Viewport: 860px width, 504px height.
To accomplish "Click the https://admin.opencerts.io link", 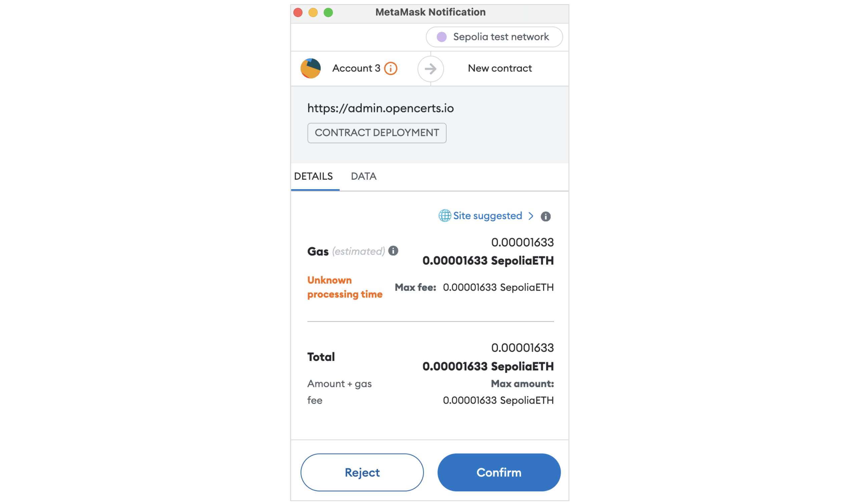I will [x=381, y=108].
